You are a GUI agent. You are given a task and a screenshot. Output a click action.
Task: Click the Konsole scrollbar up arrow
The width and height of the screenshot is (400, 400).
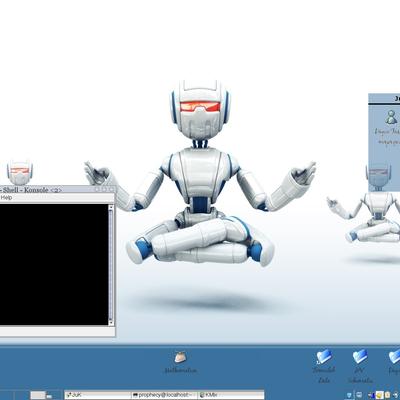coord(111,207)
